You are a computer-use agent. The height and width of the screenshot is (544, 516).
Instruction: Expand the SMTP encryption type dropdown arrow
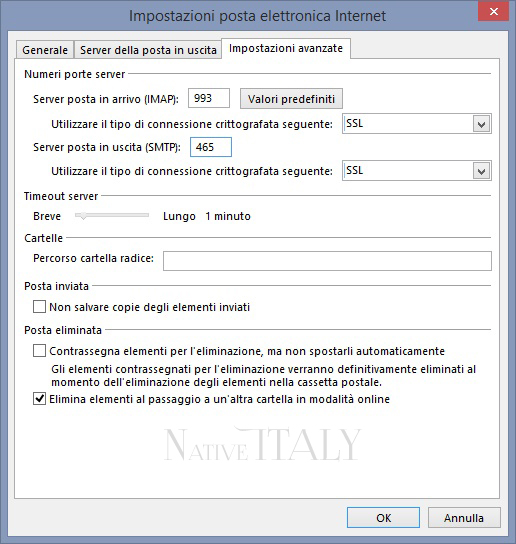[x=481, y=171]
